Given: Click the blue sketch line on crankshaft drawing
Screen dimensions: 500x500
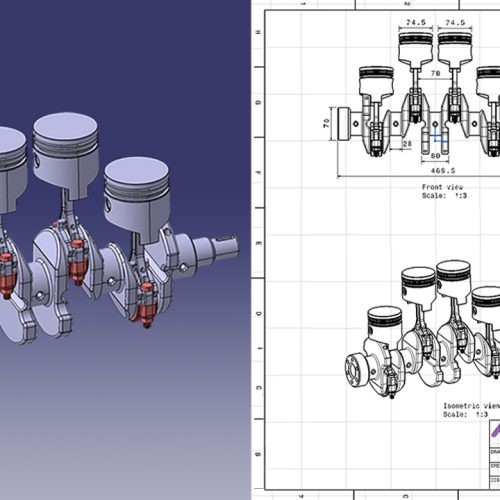Looking at the screenshot, I should coord(440,136).
